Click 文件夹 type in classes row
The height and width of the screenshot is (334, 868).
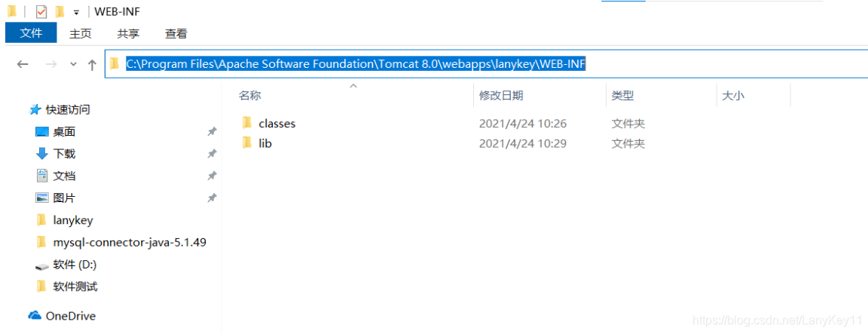[628, 124]
